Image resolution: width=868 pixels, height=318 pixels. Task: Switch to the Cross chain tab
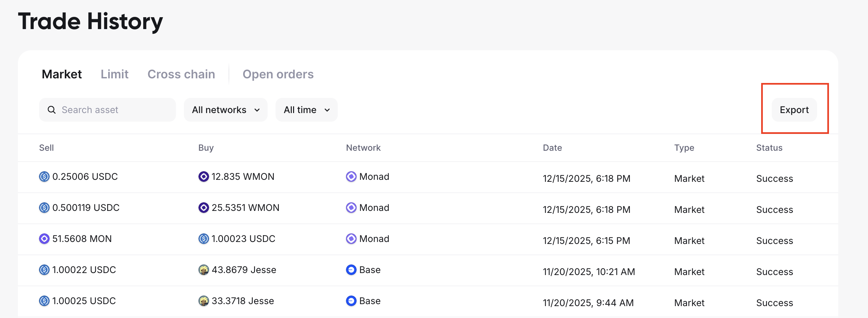181,74
